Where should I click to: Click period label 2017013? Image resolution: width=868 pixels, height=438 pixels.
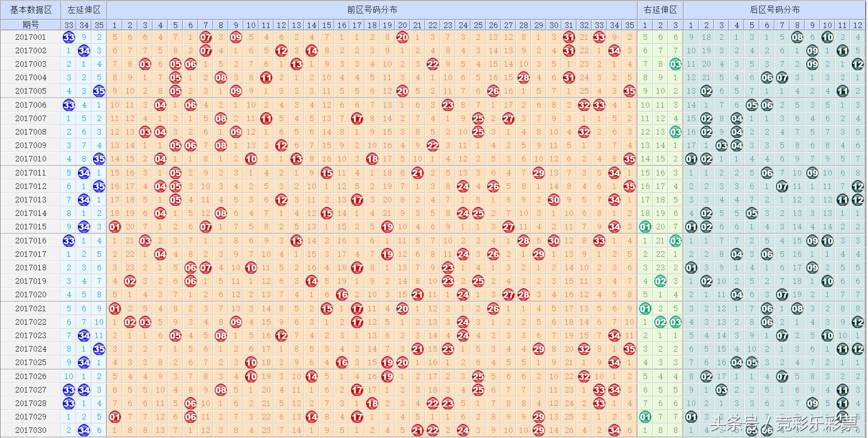[x=31, y=200]
